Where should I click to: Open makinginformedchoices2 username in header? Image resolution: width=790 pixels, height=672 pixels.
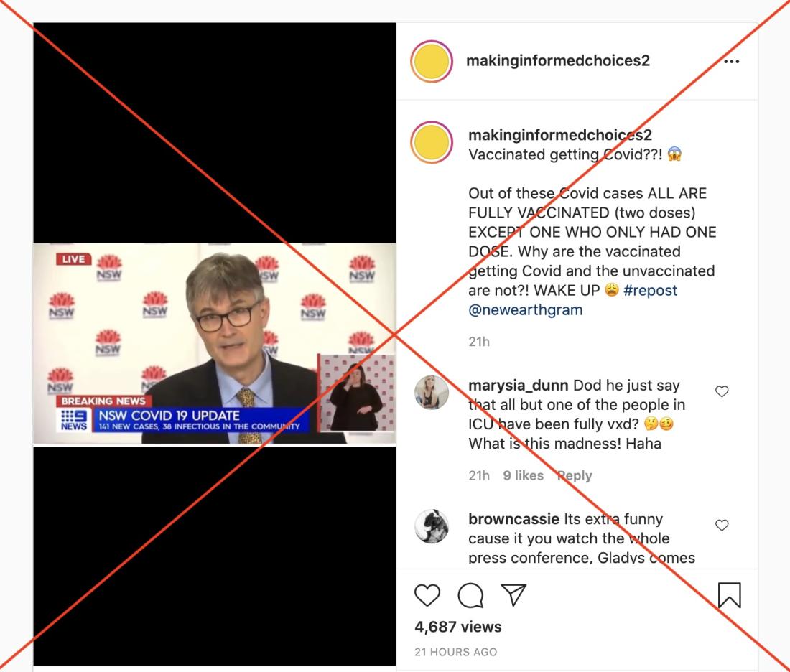558,61
